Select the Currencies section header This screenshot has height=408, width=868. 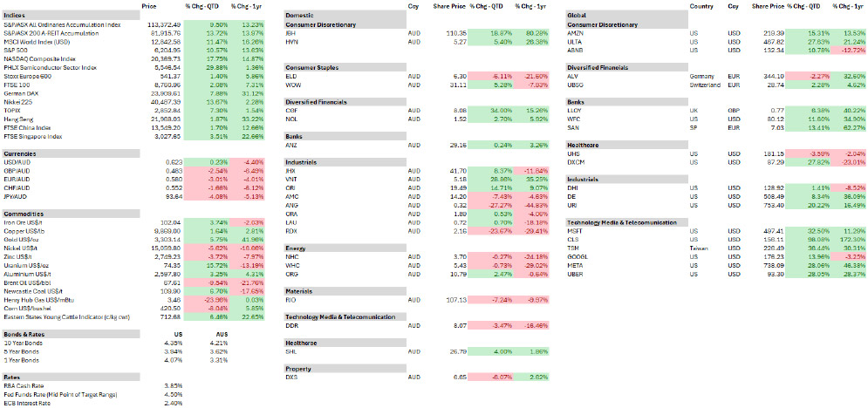click(71, 153)
